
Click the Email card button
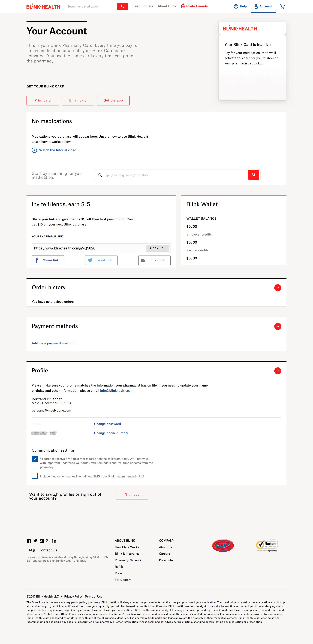[78, 101]
